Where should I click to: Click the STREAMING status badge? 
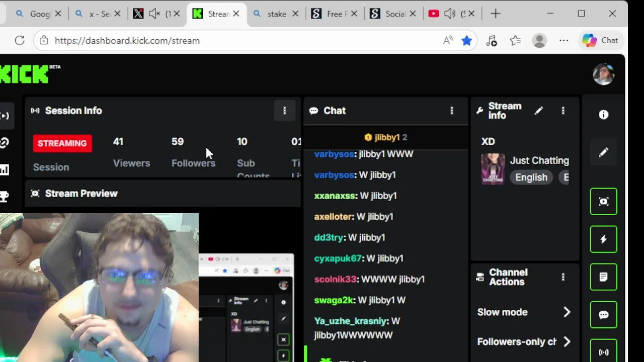click(62, 143)
